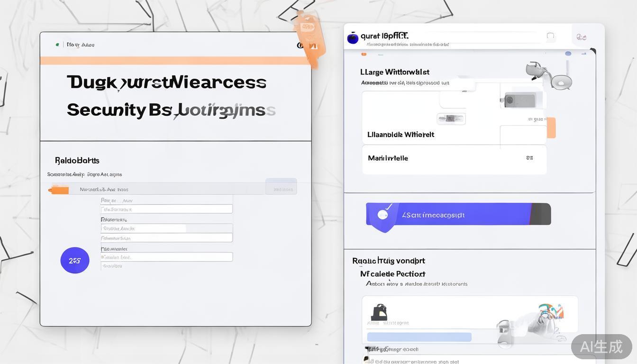Click the light blue progress bar
Image resolution: width=637 pixels, height=364 pixels.
(419, 337)
